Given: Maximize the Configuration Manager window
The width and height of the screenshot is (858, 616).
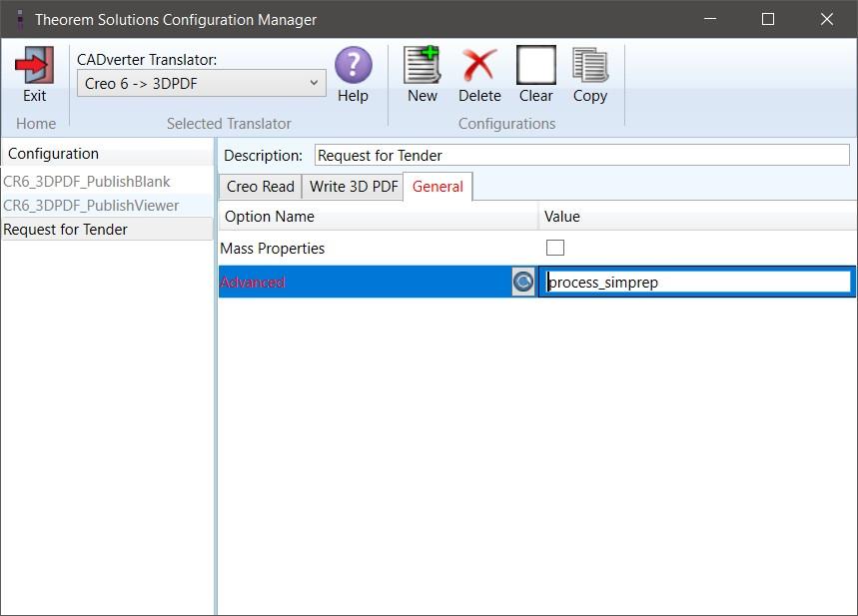Looking at the screenshot, I should 768,19.
